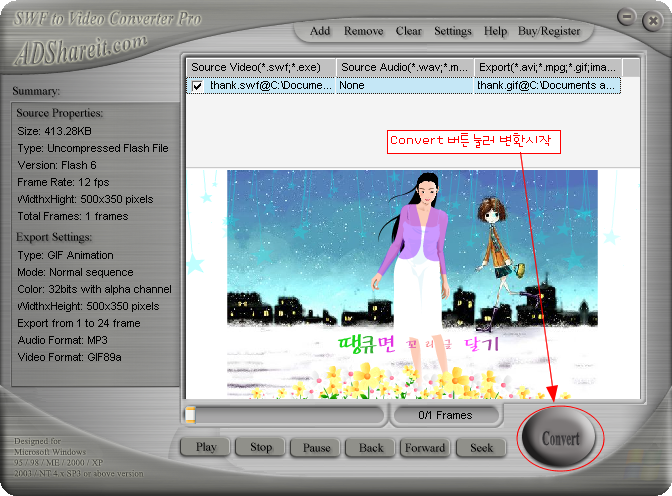
Task: Click Version: Flash 6 text
Action: click(57, 165)
